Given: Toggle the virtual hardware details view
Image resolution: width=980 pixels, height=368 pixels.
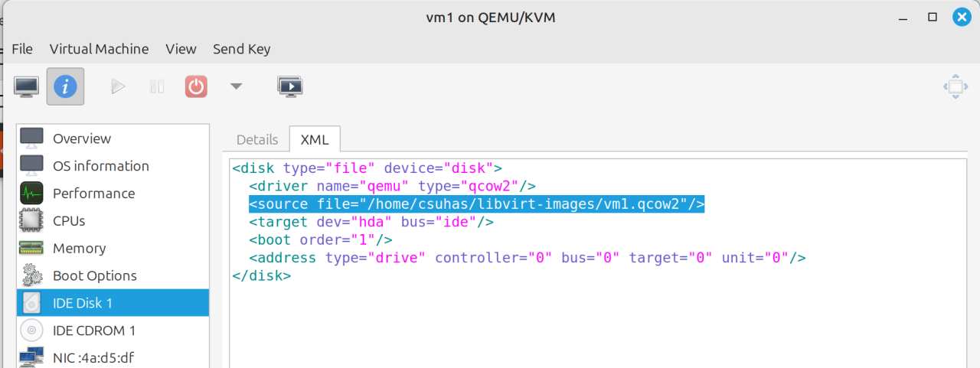Looking at the screenshot, I should coord(65,86).
